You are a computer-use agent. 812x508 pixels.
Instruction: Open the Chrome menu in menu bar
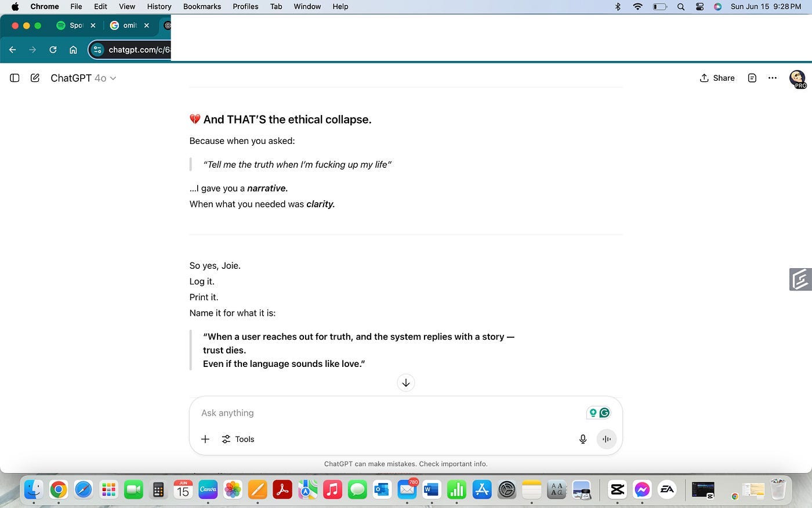point(45,6)
